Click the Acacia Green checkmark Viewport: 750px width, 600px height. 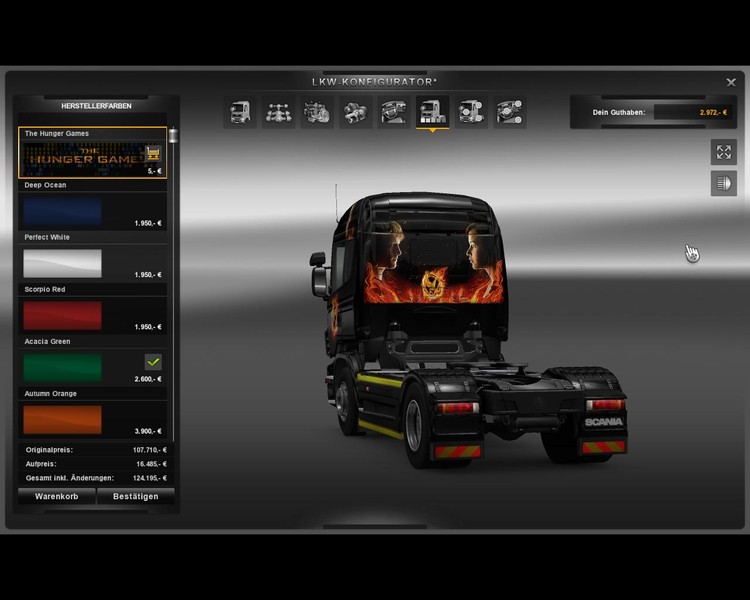[153, 362]
